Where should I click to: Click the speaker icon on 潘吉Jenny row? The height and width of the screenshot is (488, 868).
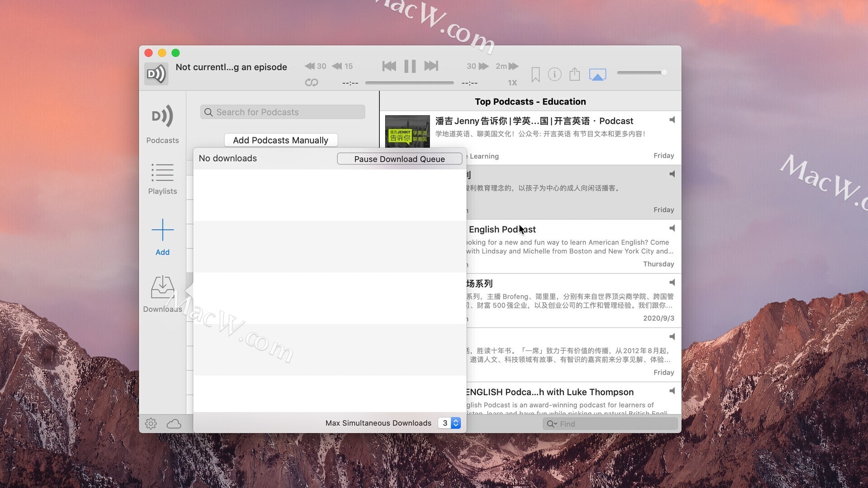[672, 120]
